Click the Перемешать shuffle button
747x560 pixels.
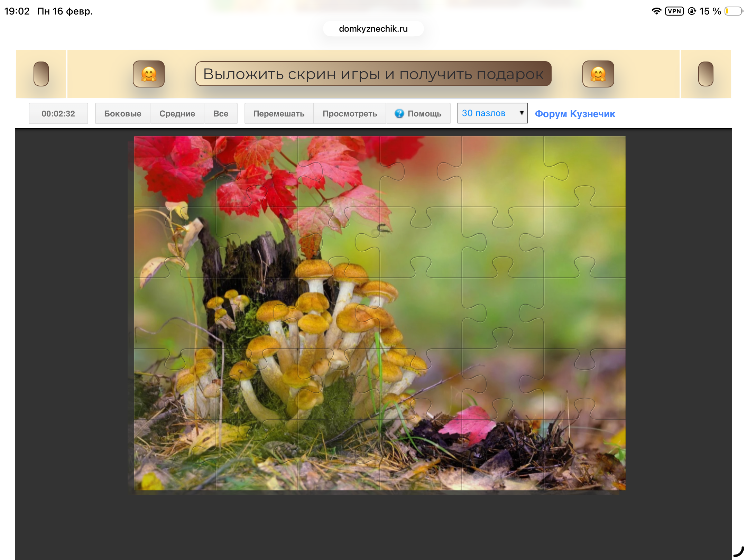[279, 113]
